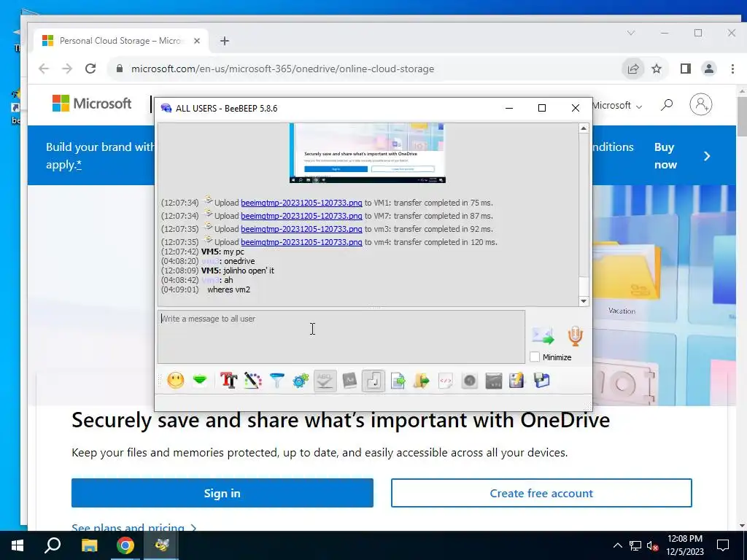This screenshot has height=560, width=747.
Task: Open beeimgtmp link uploaded to VM7
Action: [x=301, y=216]
